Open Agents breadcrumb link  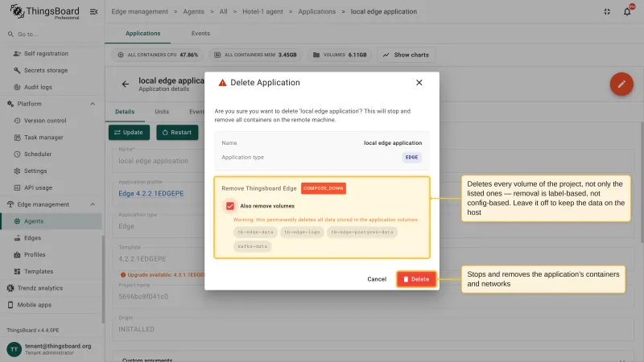coord(193,11)
